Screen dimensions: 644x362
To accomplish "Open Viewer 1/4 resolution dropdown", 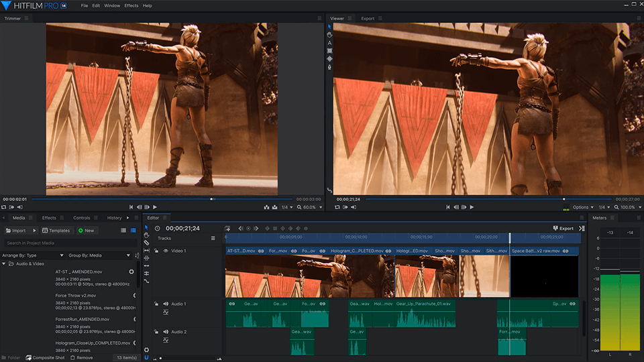I will click(604, 207).
